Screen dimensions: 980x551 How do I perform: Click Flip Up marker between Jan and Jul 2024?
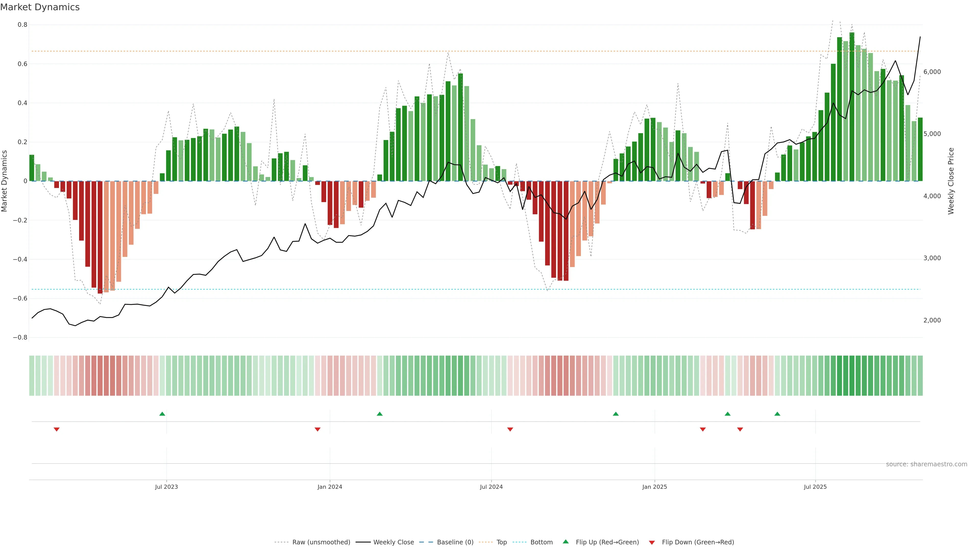380,414
